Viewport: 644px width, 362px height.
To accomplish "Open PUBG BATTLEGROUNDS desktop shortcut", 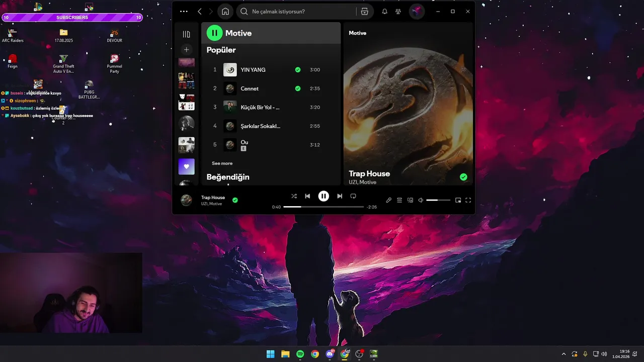I will 89,89.
